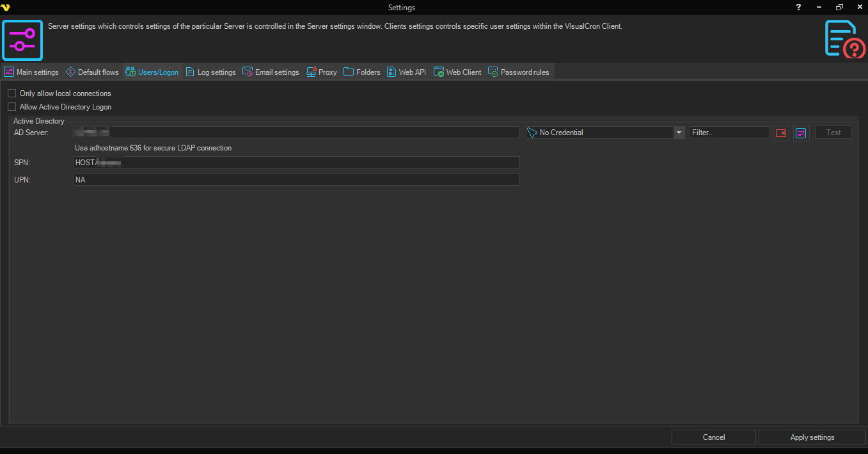Open the Email settings tab
This screenshot has width=868, height=454.
[x=271, y=72]
